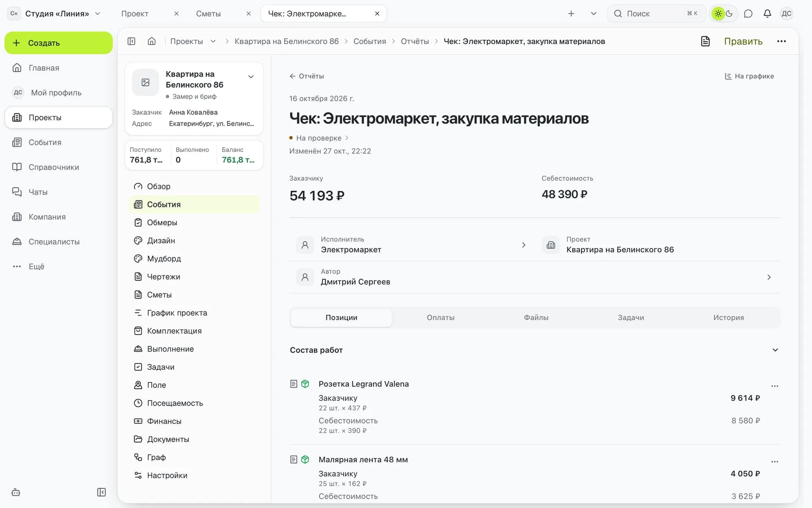Screen dimensions: 812x508
Task: Select the Позиции tab
Action: pos(341,317)
